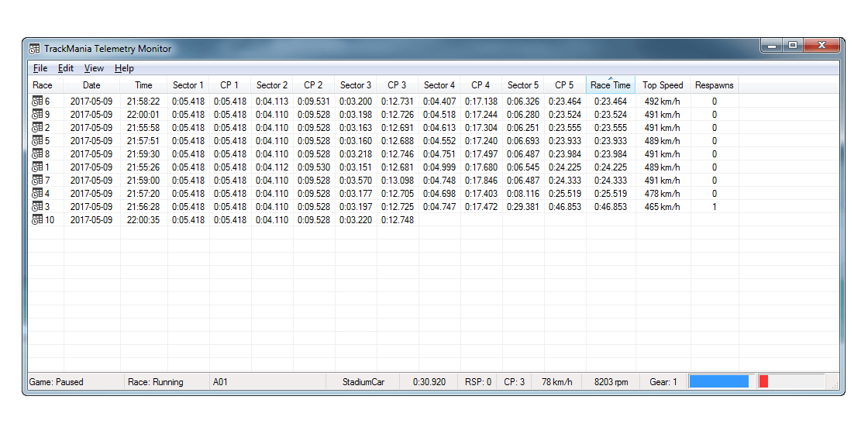
Task: Sort by the Sector 1 column header
Action: click(188, 85)
